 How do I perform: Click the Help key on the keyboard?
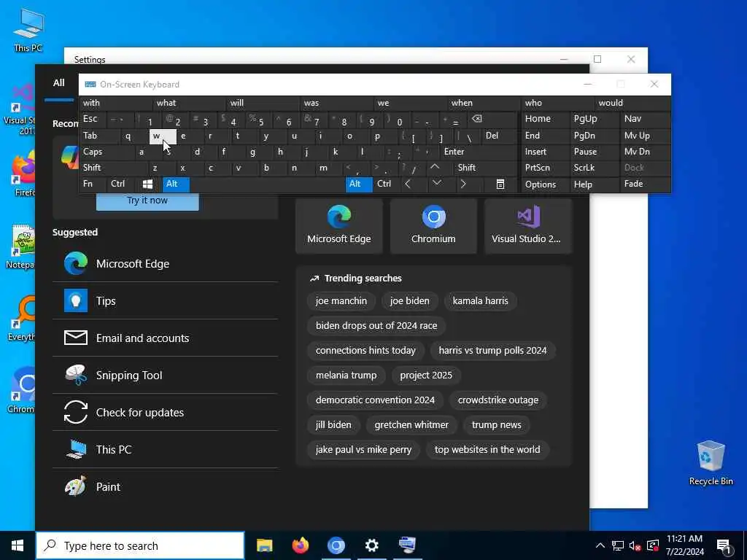click(595, 184)
